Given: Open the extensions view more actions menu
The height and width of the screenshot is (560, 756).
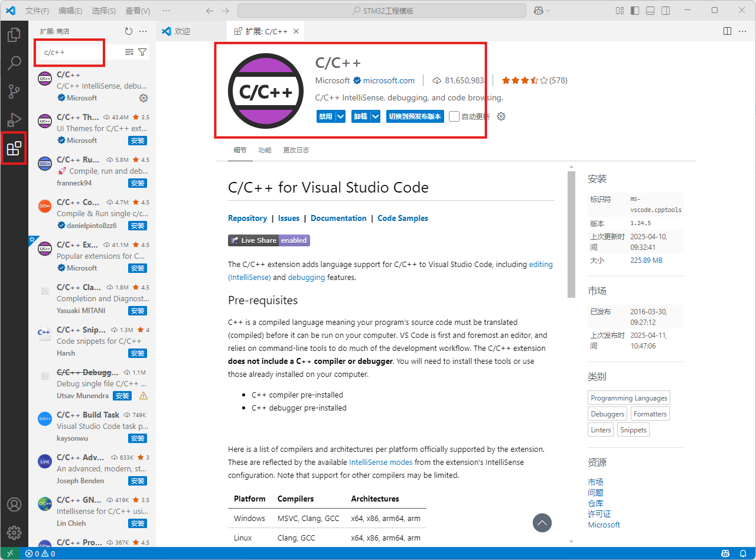Looking at the screenshot, I should pyautogui.click(x=143, y=31).
